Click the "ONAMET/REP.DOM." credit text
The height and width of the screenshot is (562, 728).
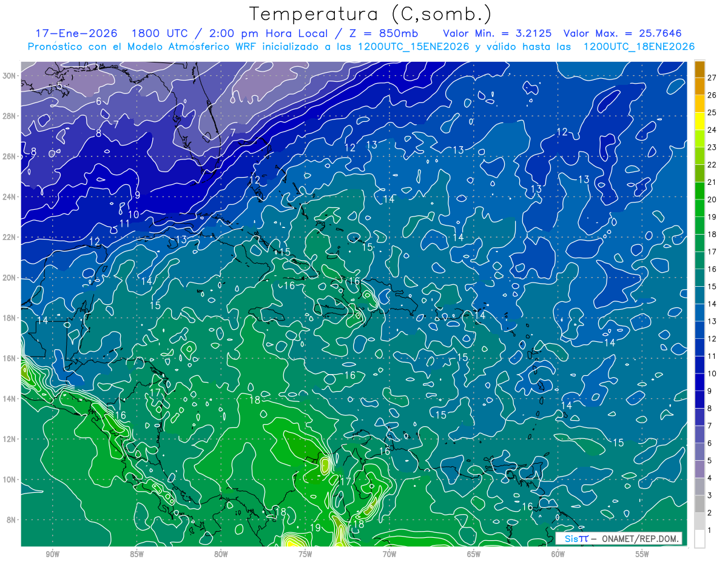click(641, 538)
